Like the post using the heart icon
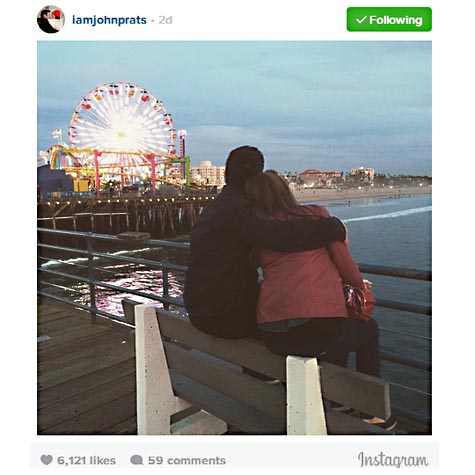 [46, 460]
